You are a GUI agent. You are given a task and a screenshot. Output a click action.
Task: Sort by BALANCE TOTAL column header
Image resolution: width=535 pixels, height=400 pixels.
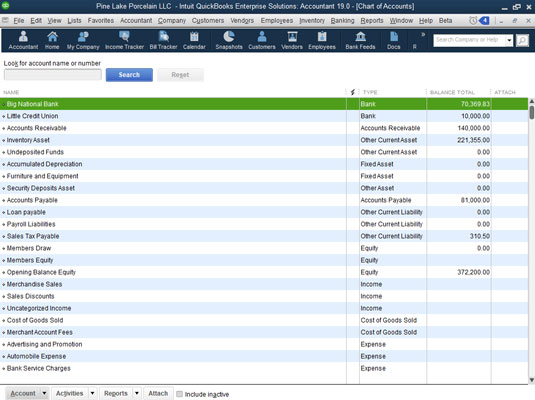[452, 92]
